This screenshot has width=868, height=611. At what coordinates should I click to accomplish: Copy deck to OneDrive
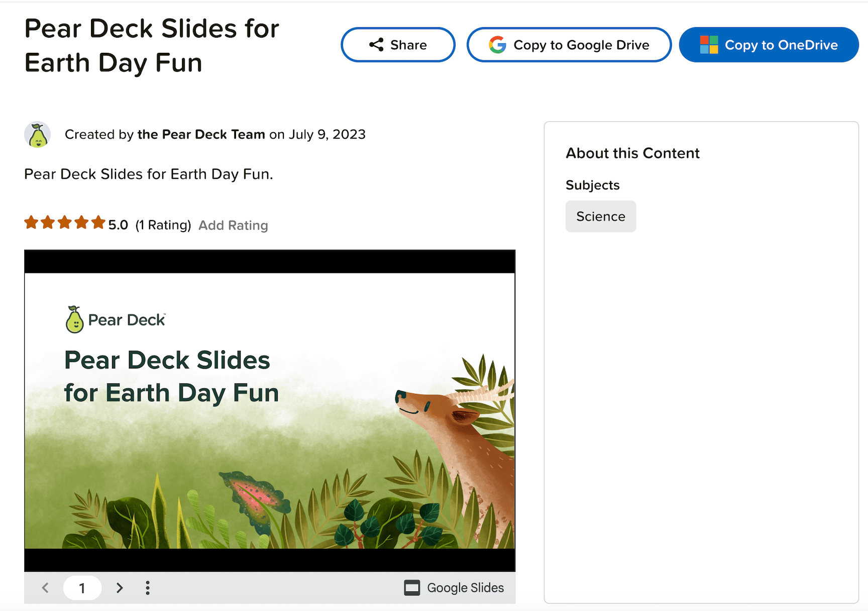(769, 45)
